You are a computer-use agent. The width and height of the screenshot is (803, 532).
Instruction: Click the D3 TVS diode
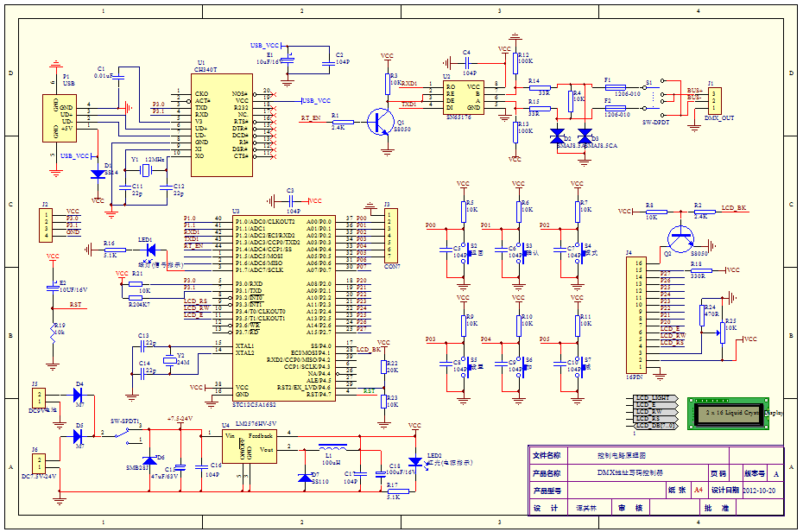click(585, 136)
